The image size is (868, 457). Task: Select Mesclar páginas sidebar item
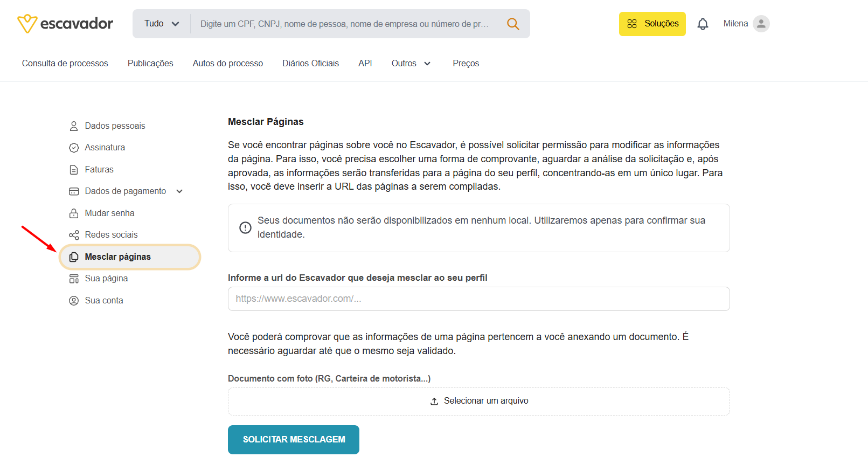pyautogui.click(x=130, y=257)
